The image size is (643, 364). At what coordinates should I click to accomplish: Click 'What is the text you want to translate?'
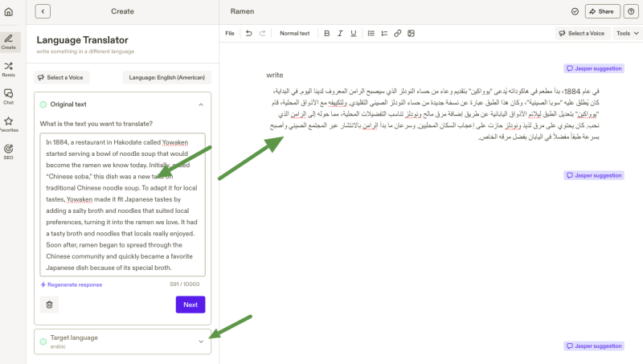click(96, 124)
